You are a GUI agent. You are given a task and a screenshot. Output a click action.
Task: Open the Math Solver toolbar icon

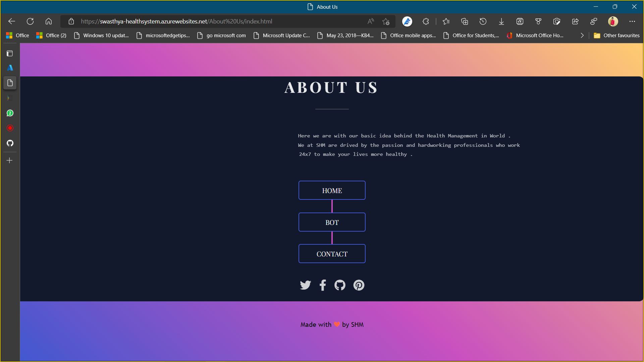pyautogui.click(x=520, y=21)
